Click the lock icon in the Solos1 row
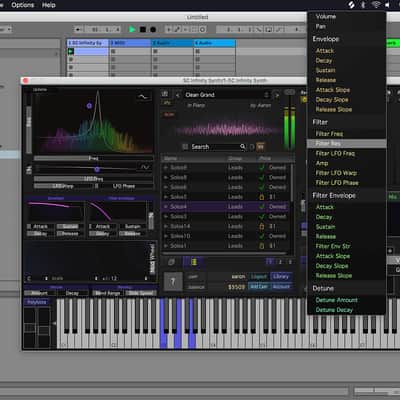Screen dimensions: 400x400 coord(262,246)
